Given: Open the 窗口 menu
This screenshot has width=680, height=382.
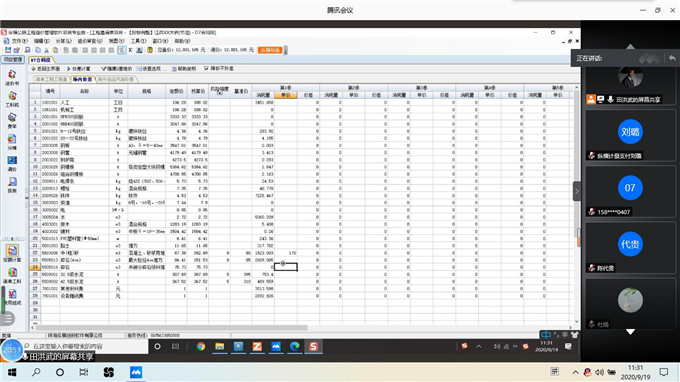Looking at the screenshot, I should tap(160, 41).
